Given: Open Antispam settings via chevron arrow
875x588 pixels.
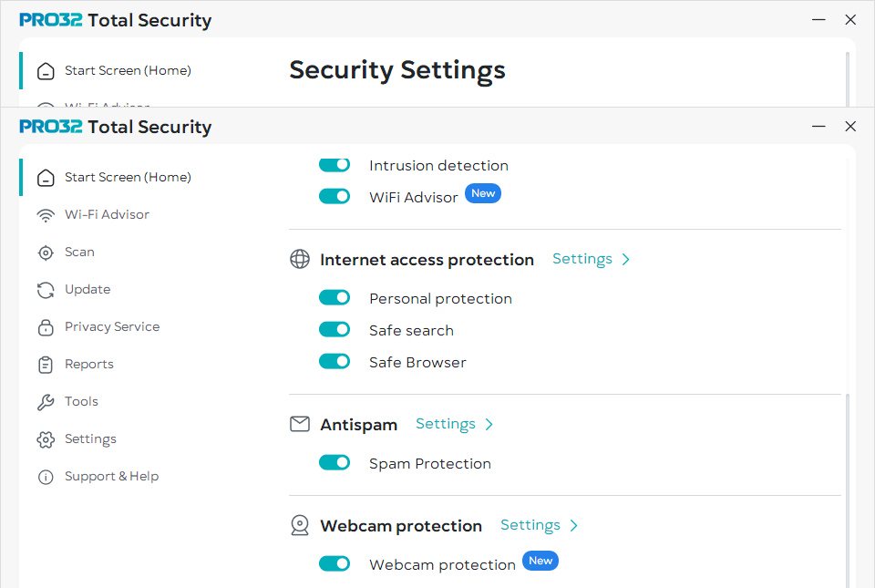Looking at the screenshot, I should click(489, 425).
